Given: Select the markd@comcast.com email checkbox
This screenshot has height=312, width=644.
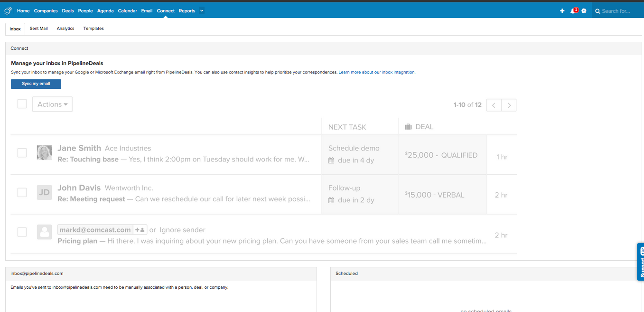Looking at the screenshot, I should [x=22, y=232].
